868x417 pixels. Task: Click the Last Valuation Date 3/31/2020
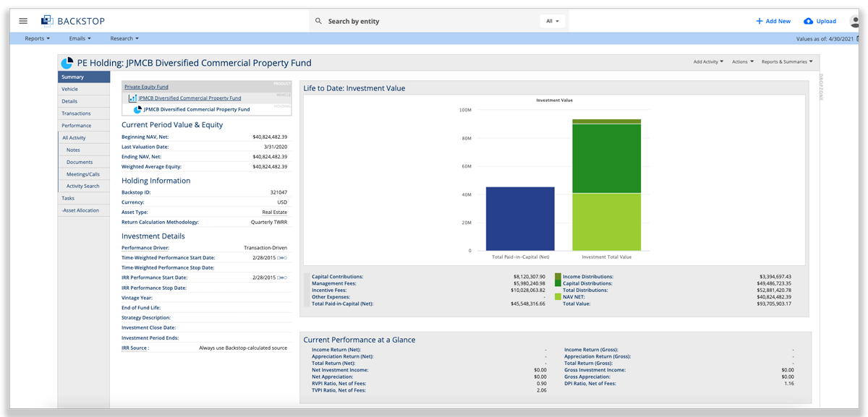[276, 147]
